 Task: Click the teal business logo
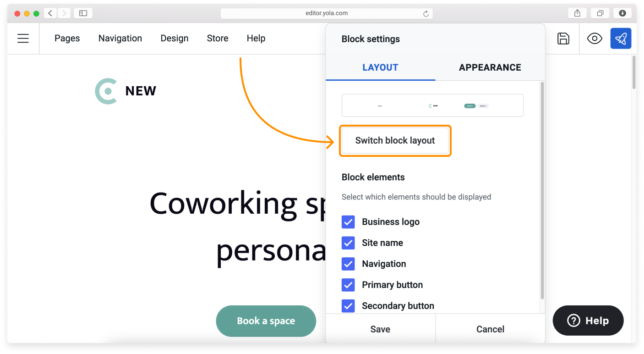coord(106,91)
